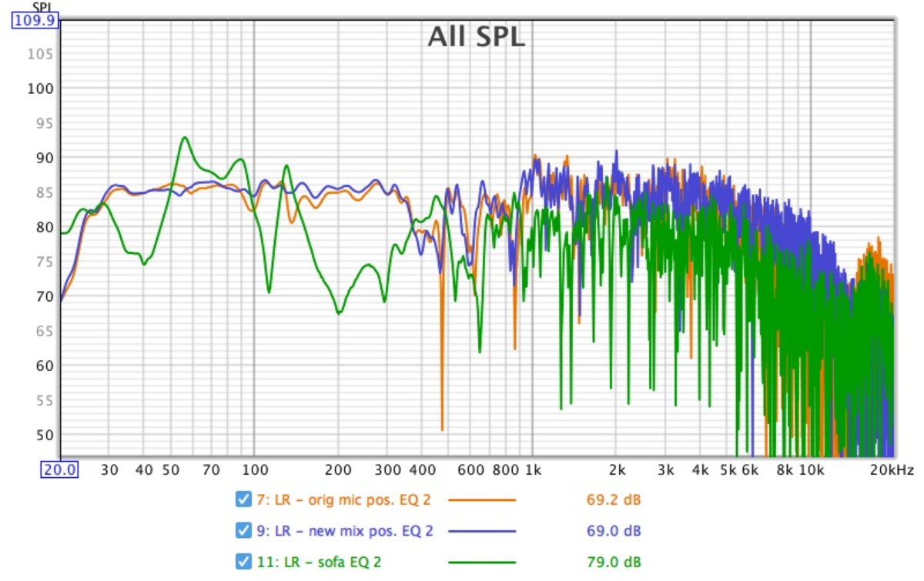The height and width of the screenshot is (581, 924).
Task: Hide the '11: LR – sofa EQ 2' trace checkbox
Action: [244, 561]
